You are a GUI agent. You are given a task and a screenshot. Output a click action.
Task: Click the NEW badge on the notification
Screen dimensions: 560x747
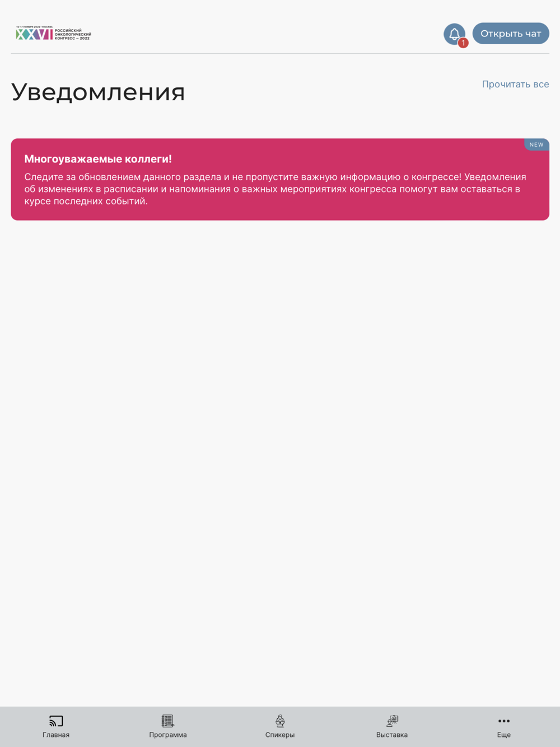(x=536, y=144)
